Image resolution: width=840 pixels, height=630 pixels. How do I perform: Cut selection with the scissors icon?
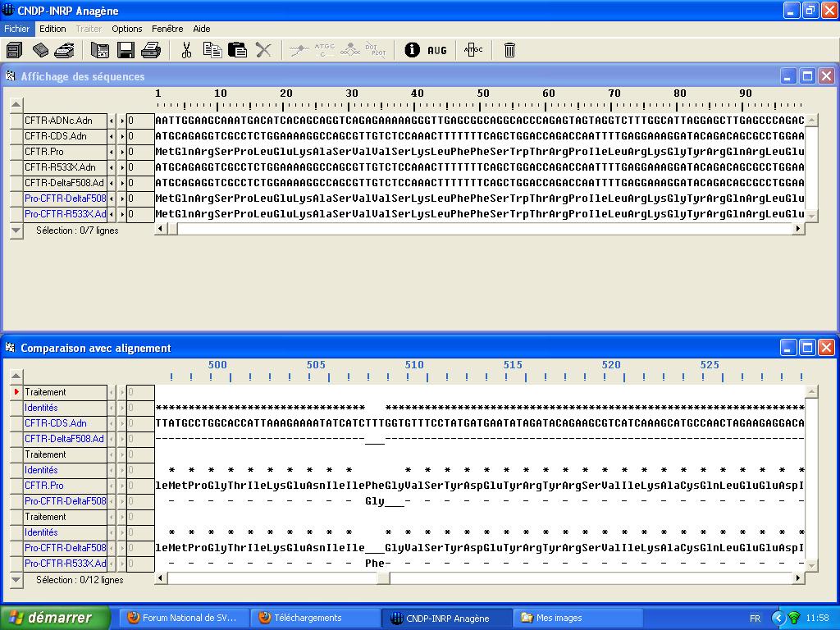point(186,51)
